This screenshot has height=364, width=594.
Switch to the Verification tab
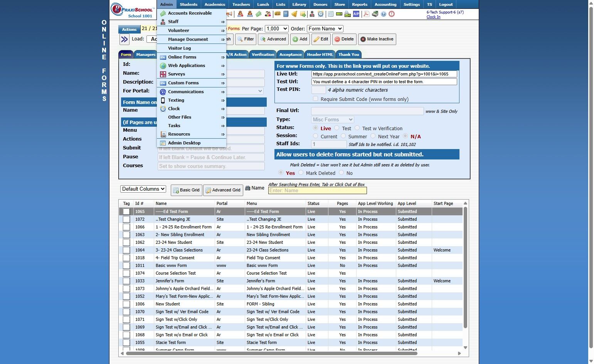pos(263,54)
